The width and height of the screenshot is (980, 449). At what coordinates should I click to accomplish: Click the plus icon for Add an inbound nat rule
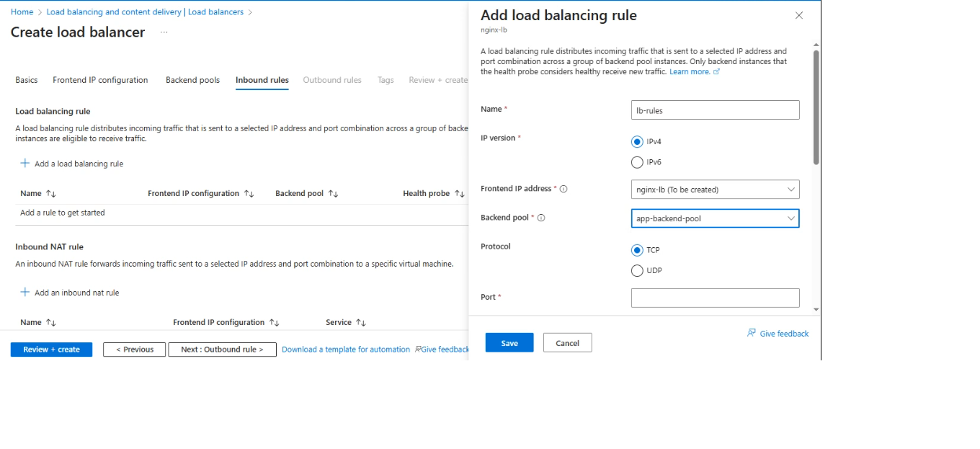(25, 293)
